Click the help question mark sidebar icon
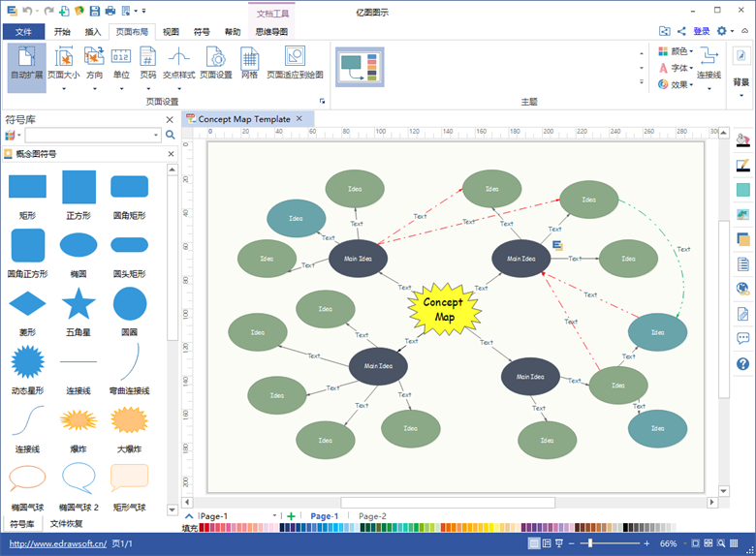This screenshot has width=756, height=556. click(743, 364)
